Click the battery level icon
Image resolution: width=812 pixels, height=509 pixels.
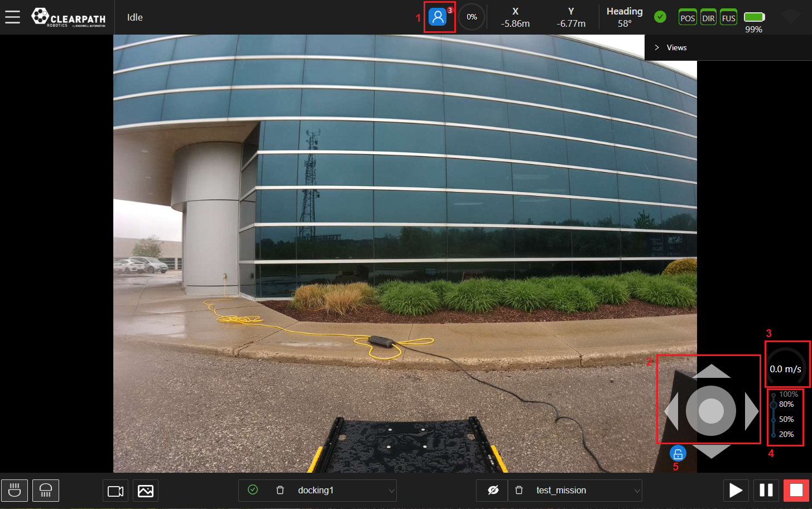(x=754, y=17)
